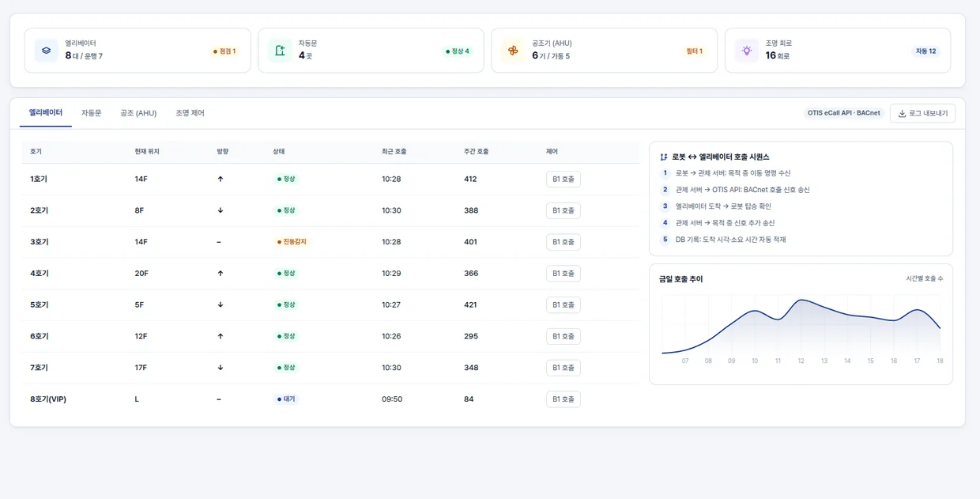Click the 로그 내보내기 button
Viewport: 980px width, 499px height.
click(x=922, y=113)
